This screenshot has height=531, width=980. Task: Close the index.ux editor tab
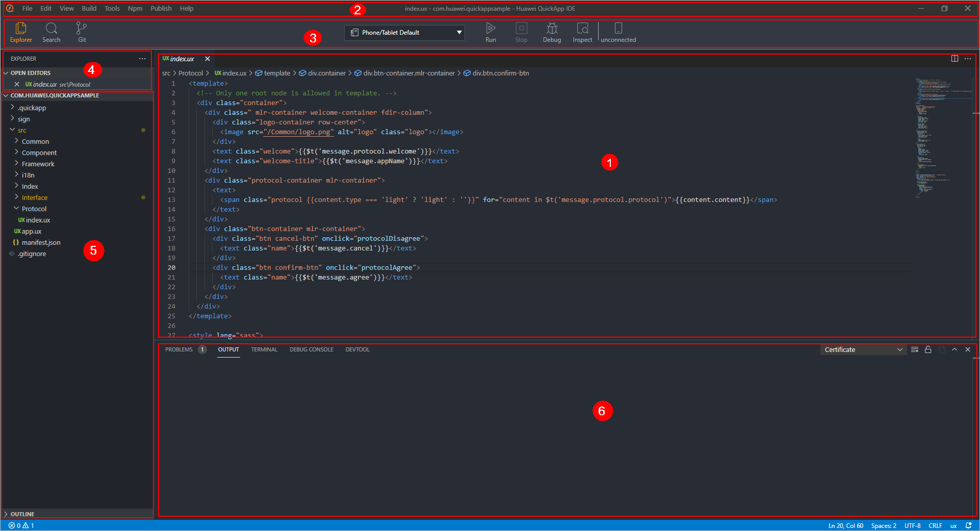coord(208,59)
